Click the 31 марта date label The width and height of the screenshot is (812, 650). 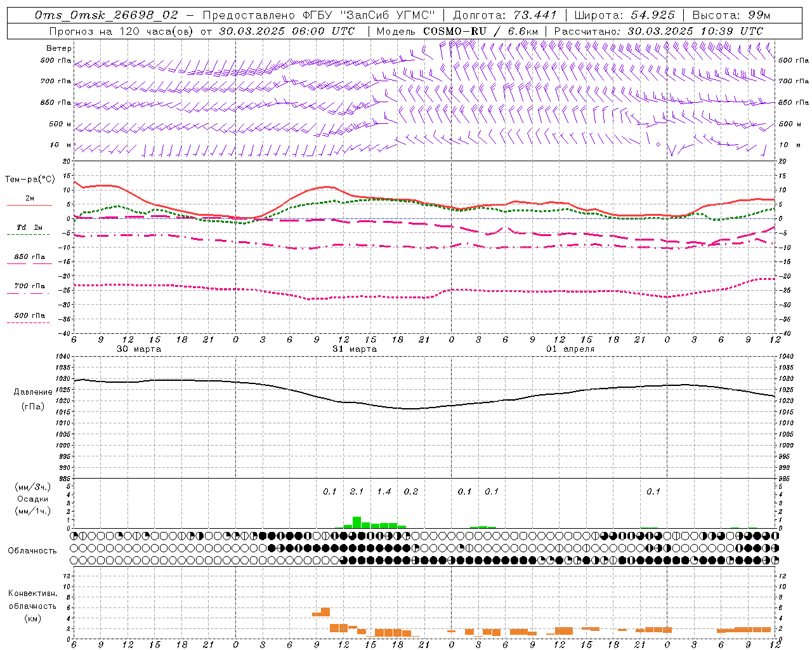[355, 348]
